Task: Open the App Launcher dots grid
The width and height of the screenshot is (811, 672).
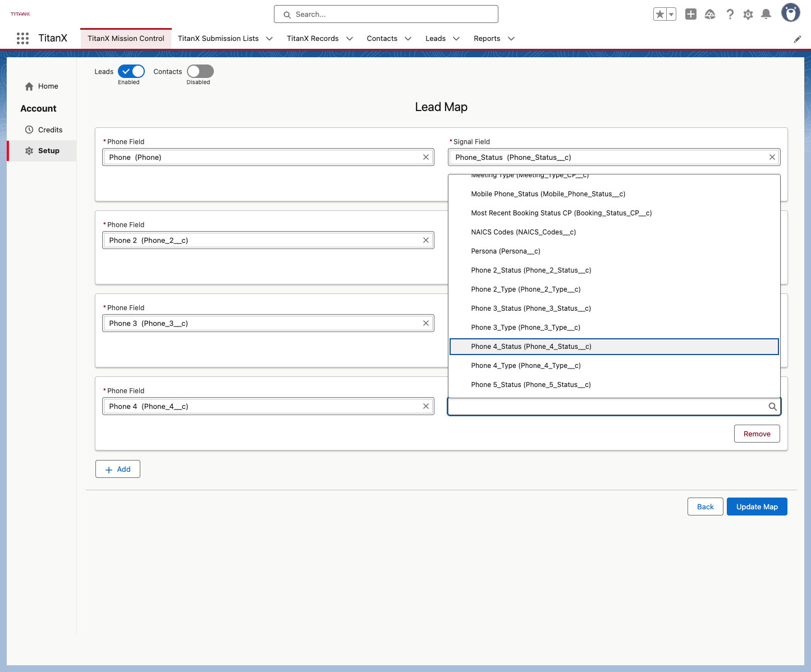Action: tap(22, 38)
